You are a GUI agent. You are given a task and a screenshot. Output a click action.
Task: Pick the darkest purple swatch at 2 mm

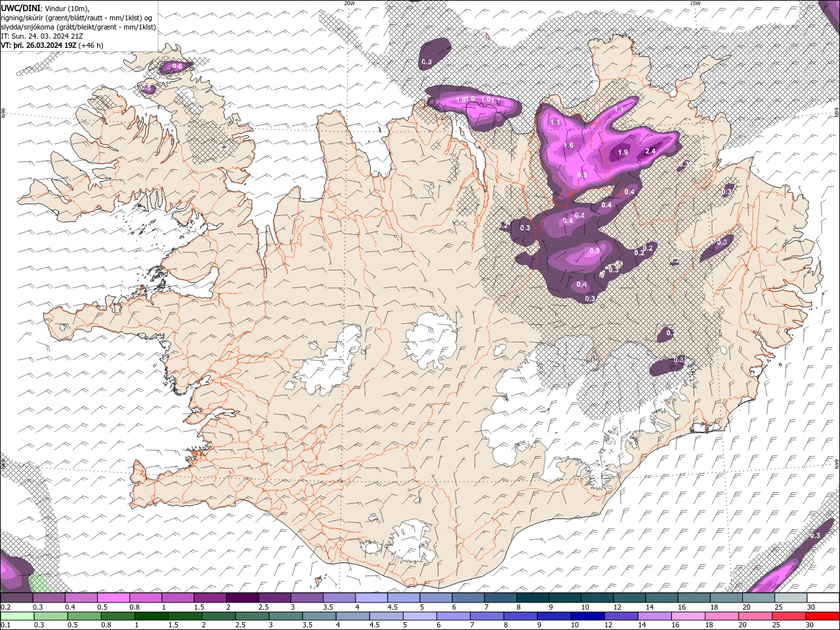[242, 598]
